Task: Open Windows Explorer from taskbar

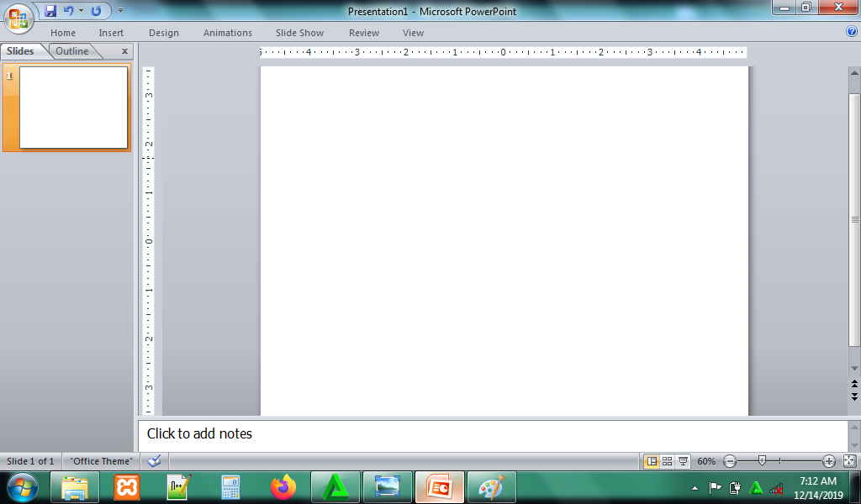Action: (x=75, y=487)
